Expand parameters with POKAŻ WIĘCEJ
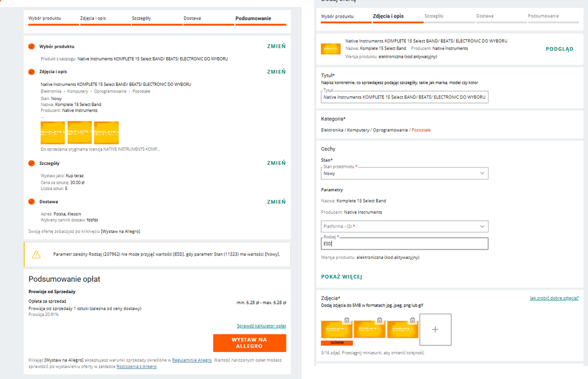The height and width of the screenshot is (379, 588). pos(341,277)
